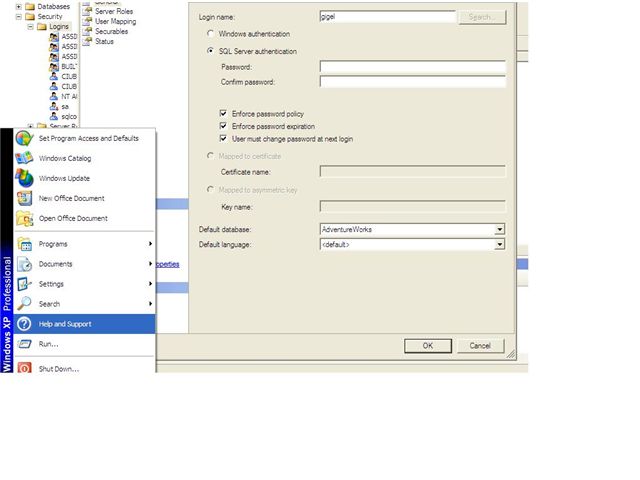Click the Windows Update icon
The width and height of the screenshot is (640, 480).
24,178
